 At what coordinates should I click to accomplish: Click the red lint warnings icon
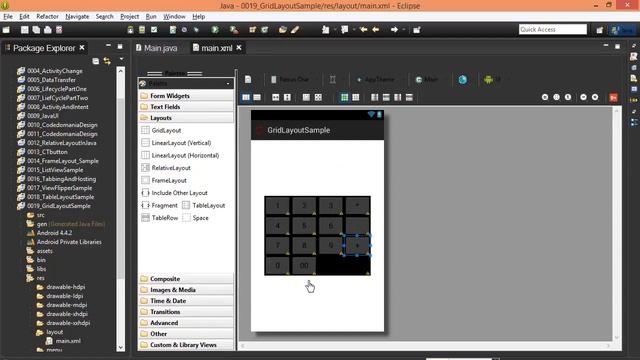click(613, 97)
